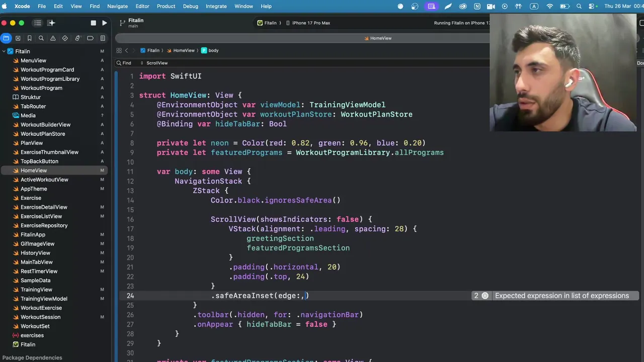The width and height of the screenshot is (644, 362).
Task: Open the coding intelligence sparkle button
Action: [51, 23]
